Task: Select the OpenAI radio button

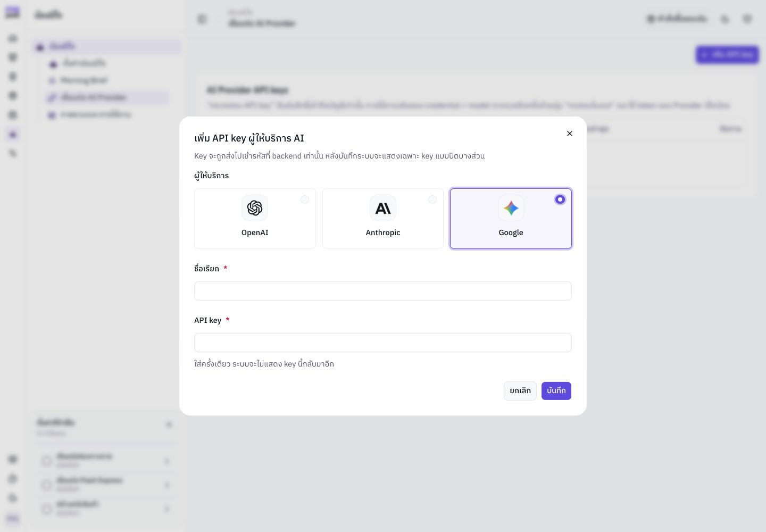Action: [305, 199]
